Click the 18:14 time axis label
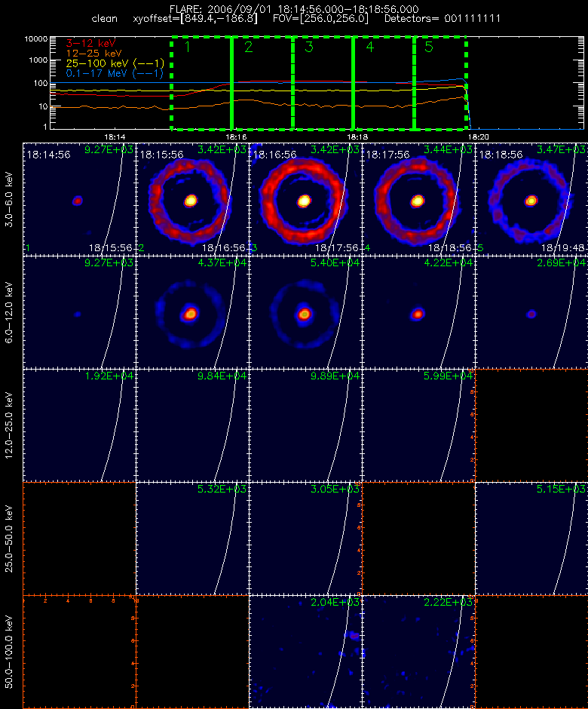588x709 pixels. pos(115,137)
